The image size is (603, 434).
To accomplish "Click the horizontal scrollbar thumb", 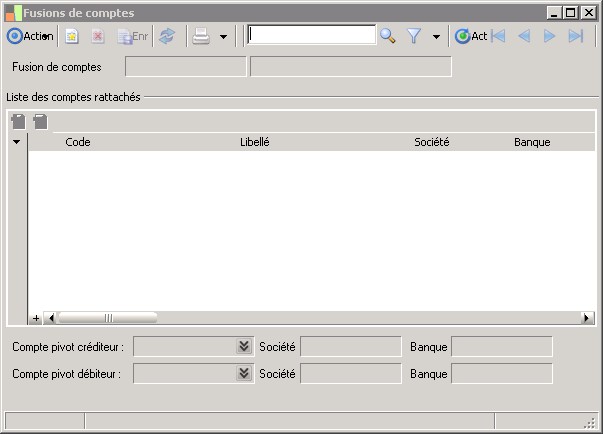I will click(x=108, y=318).
